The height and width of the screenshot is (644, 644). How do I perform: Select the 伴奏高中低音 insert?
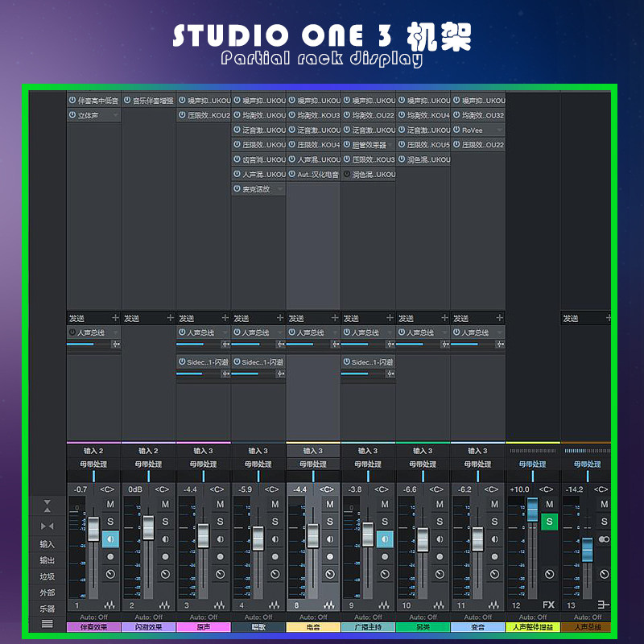click(x=93, y=100)
